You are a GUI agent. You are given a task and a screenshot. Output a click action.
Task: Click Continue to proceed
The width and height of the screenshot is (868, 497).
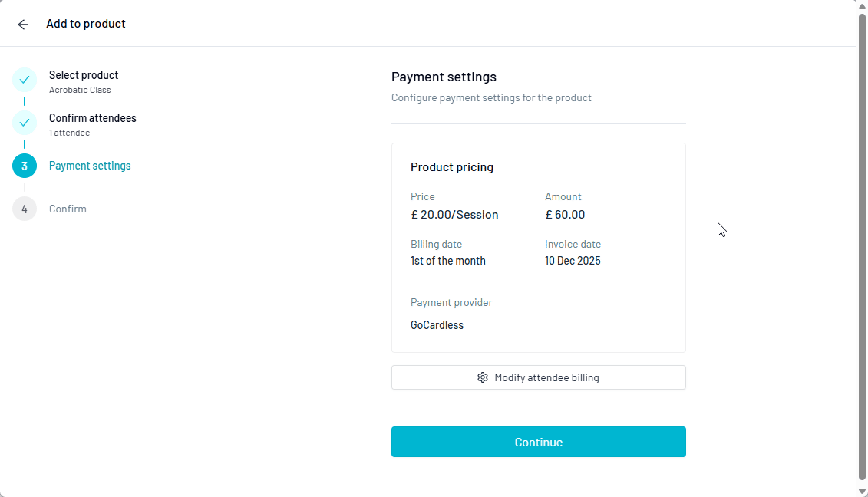[x=538, y=442]
